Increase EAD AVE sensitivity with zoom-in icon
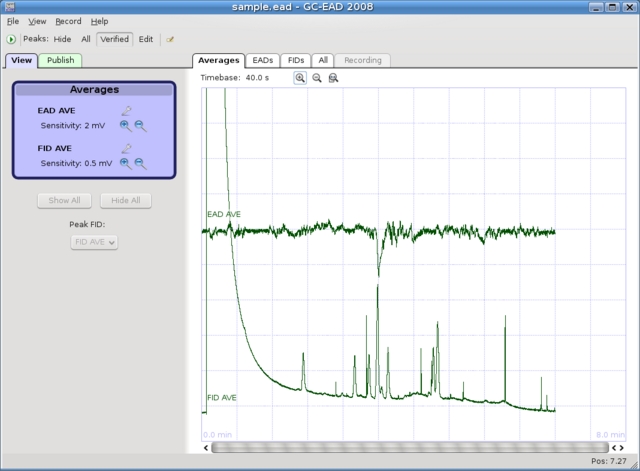The image size is (640, 471). 125,126
